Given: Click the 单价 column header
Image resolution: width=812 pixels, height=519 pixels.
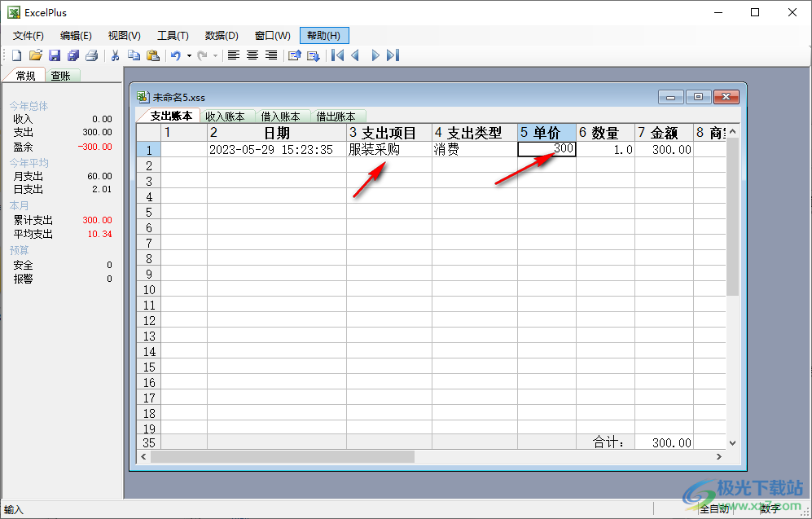Looking at the screenshot, I should (546, 133).
